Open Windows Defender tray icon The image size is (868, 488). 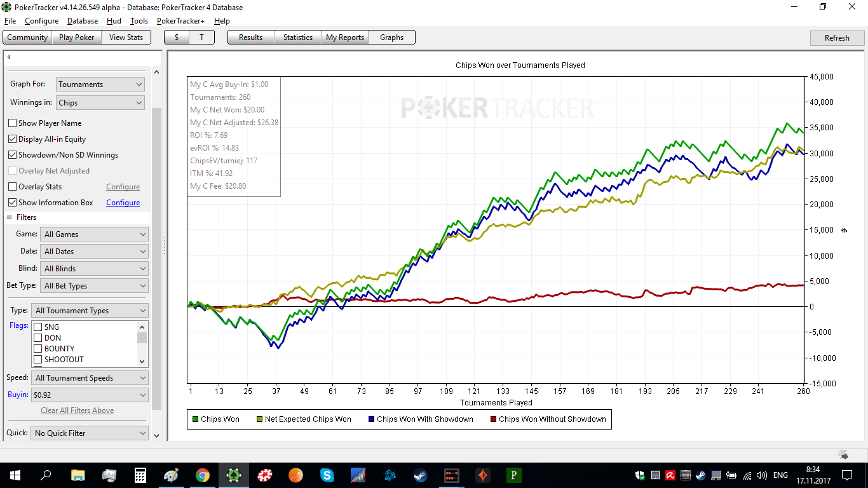pos(641,475)
